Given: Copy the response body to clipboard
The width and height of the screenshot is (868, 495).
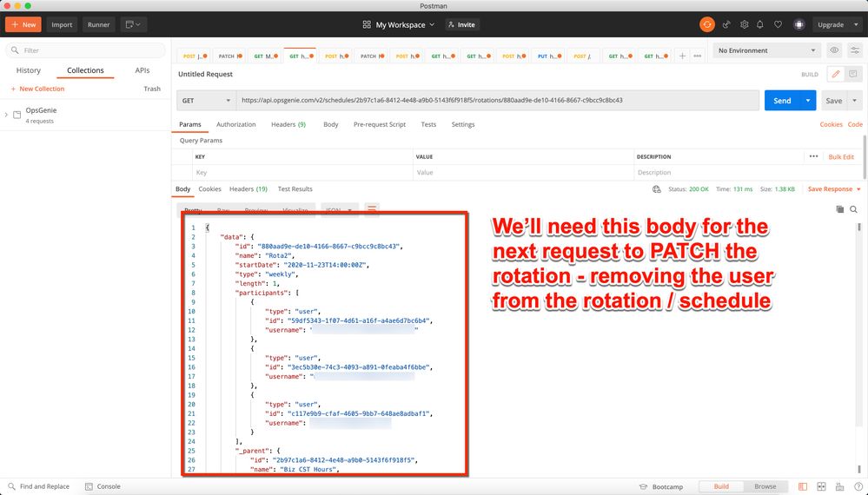Looking at the screenshot, I should pos(840,209).
